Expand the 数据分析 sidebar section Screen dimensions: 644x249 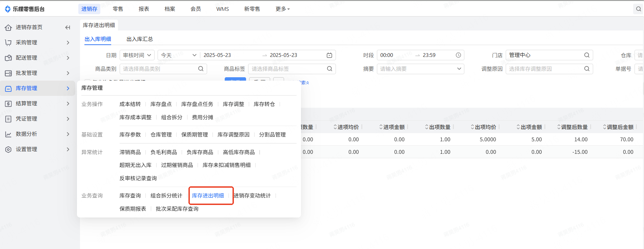click(37, 134)
